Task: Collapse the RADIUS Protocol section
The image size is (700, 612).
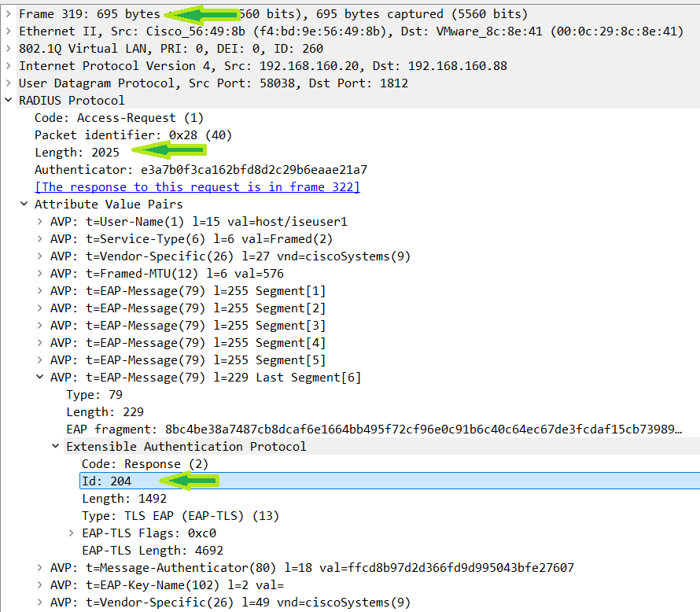Action: (x=8, y=101)
